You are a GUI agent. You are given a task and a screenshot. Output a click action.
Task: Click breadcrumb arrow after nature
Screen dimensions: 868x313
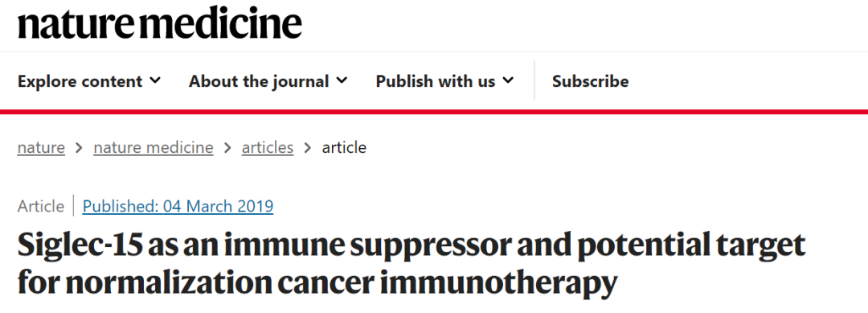pyautogui.click(x=79, y=148)
